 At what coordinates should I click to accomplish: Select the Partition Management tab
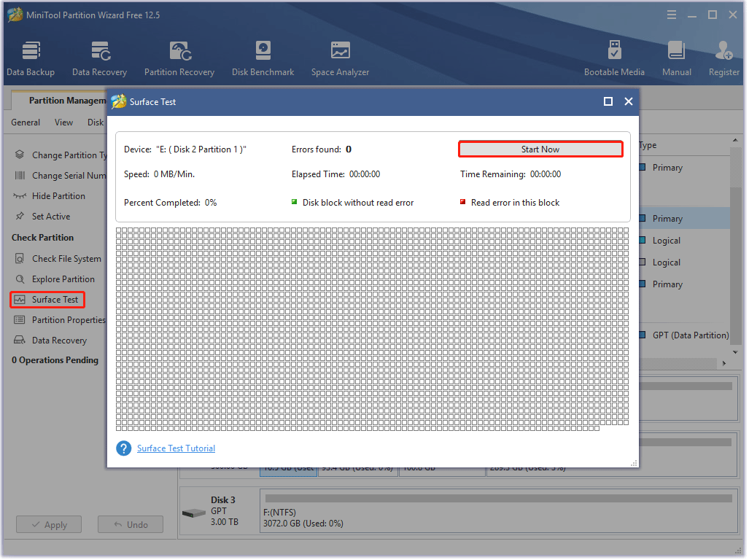[61, 101]
